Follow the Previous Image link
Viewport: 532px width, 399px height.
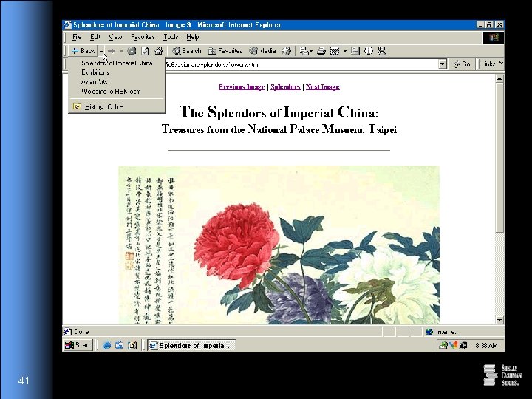pyautogui.click(x=242, y=87)
